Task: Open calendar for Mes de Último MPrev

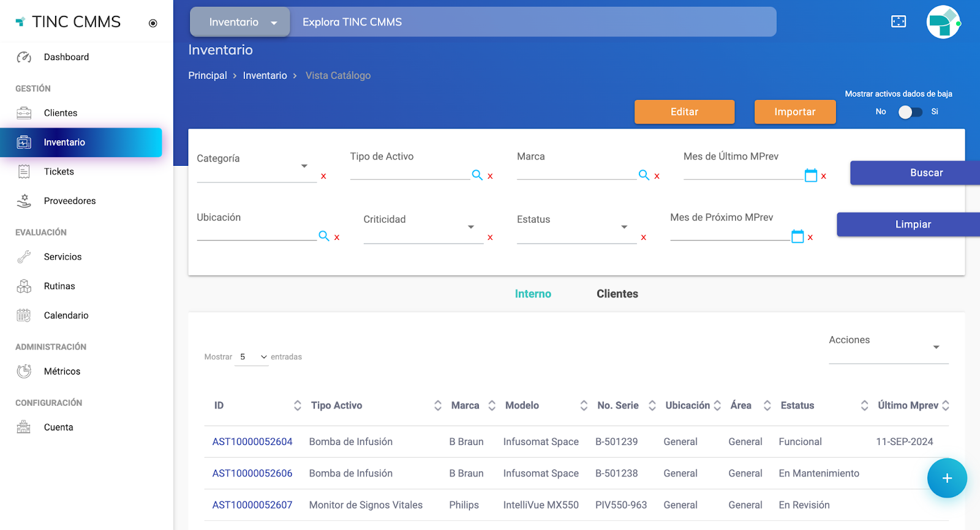Action: coord(810,176)
